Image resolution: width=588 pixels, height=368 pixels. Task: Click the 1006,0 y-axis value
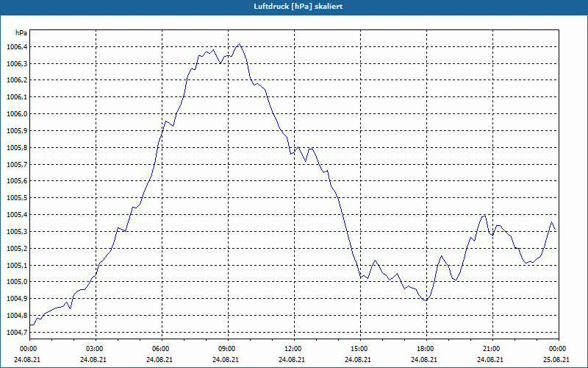point(17,114)
